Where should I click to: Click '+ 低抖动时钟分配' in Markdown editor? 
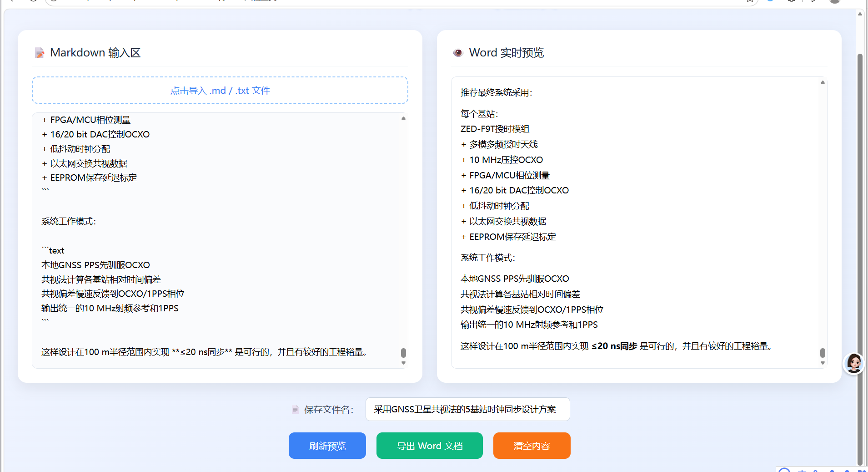76,149
